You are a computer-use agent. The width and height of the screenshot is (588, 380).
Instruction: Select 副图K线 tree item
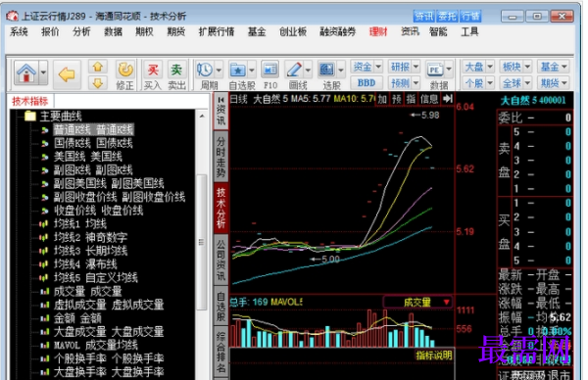[93, 170]
